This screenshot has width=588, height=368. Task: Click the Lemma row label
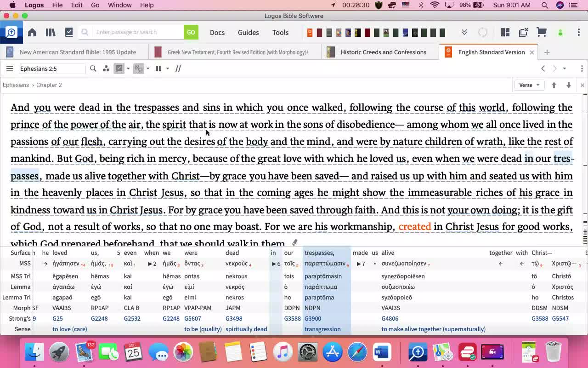(21, 287)
